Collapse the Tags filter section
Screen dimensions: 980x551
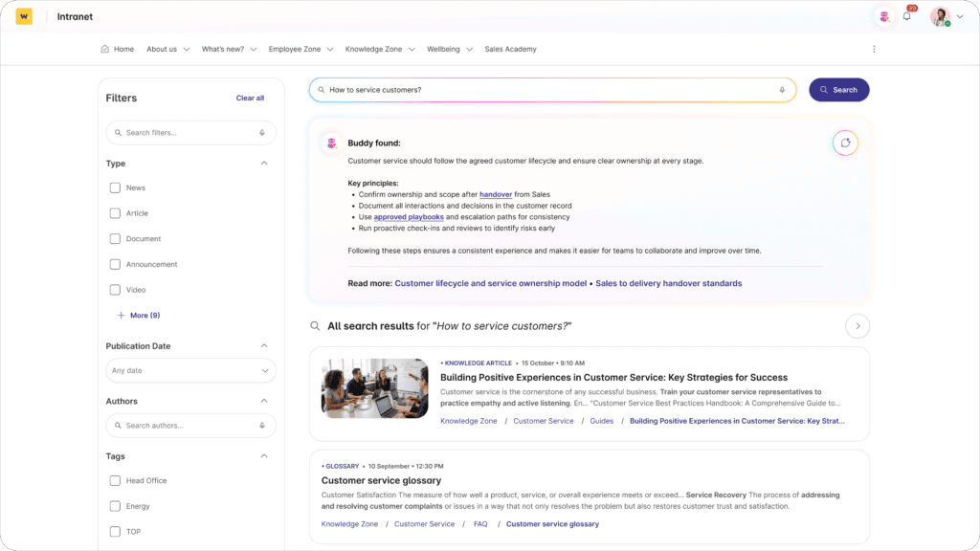(265, 456)
